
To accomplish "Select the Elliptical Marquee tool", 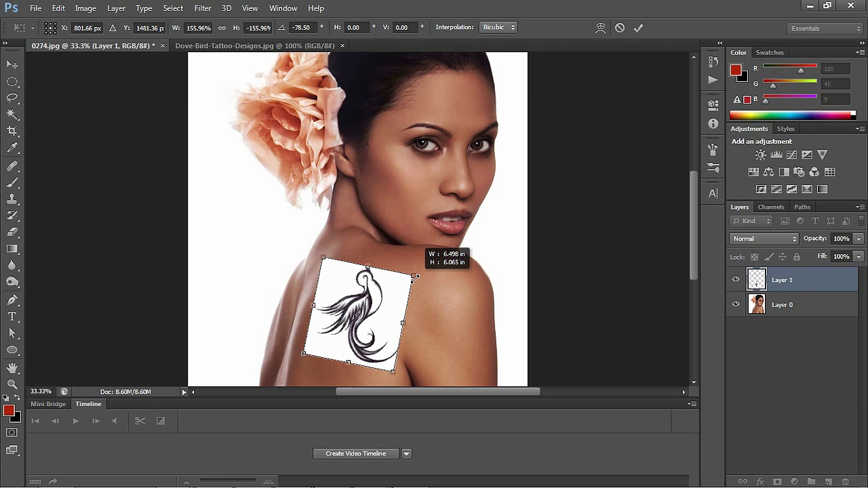I will (x=12, y=81).
